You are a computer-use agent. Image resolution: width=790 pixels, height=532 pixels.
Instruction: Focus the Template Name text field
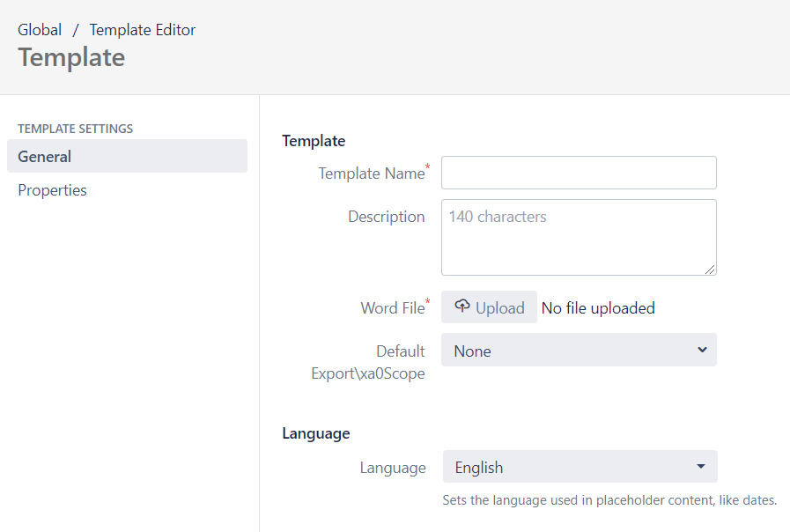click(x=579, y=173)
